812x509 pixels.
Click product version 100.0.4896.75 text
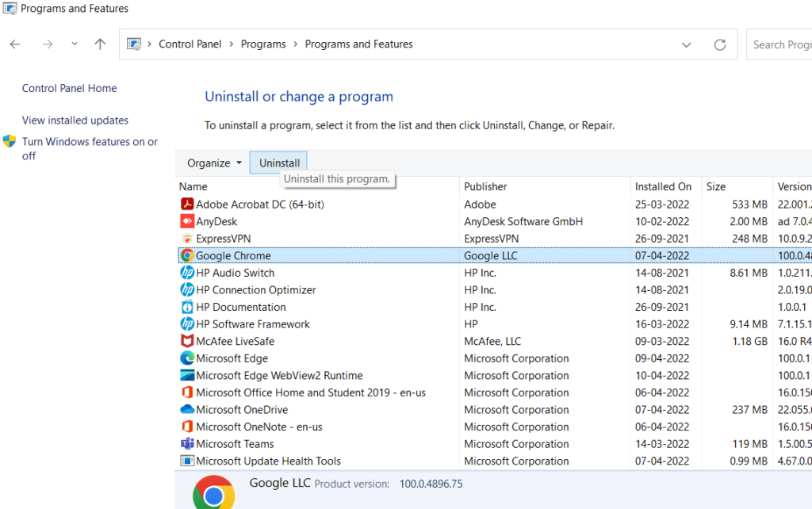tap(431, 484)
